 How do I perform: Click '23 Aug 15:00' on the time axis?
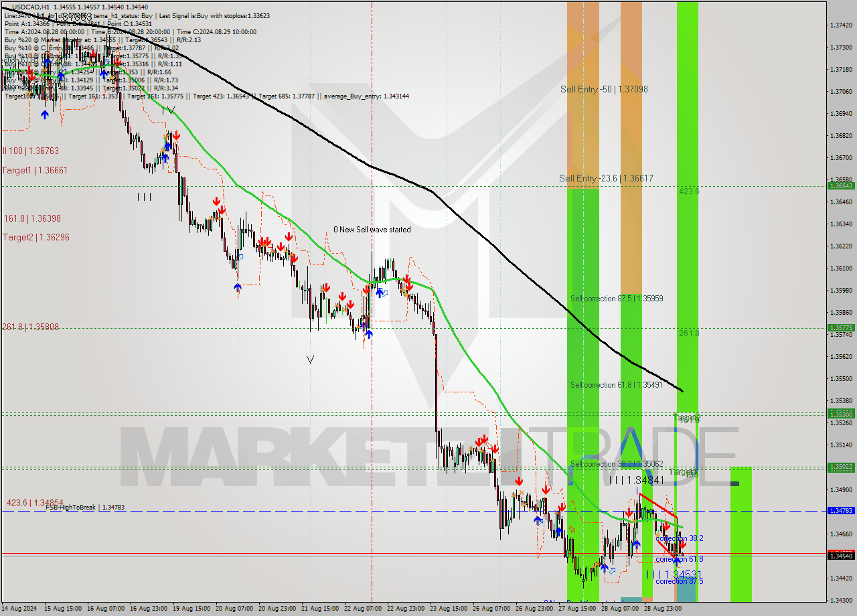(x=449, y=609)
